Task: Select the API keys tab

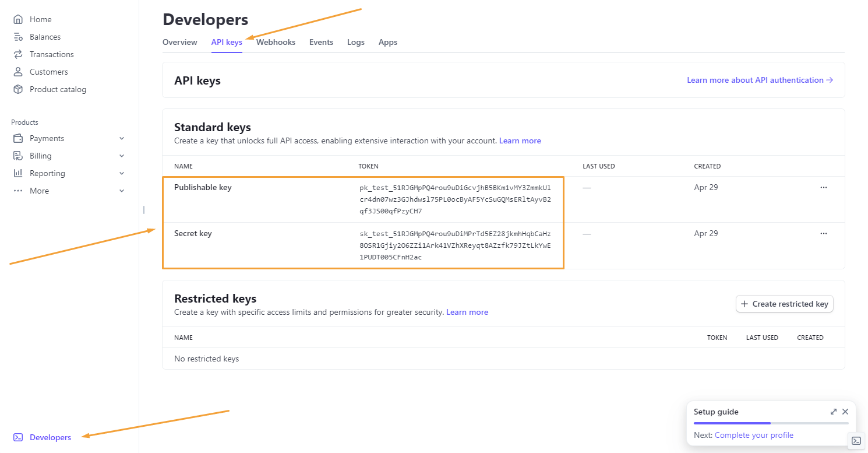Action: [227, 42]
